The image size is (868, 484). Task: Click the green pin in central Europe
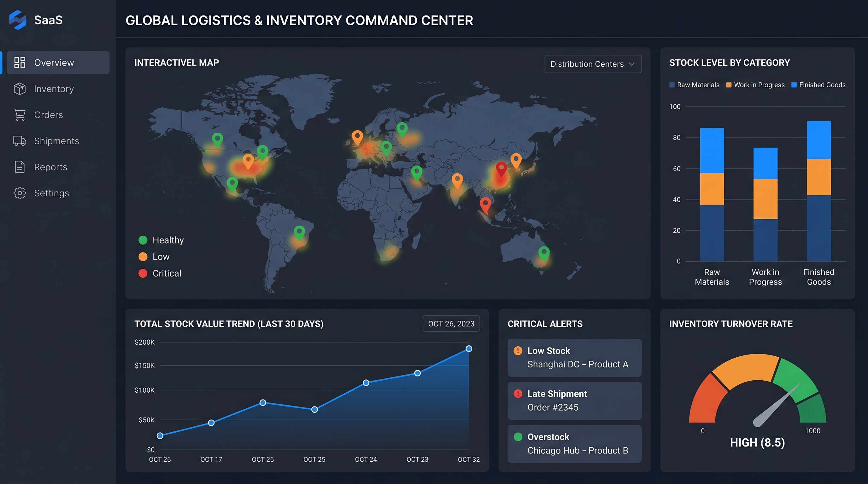[x=386, y=148]
